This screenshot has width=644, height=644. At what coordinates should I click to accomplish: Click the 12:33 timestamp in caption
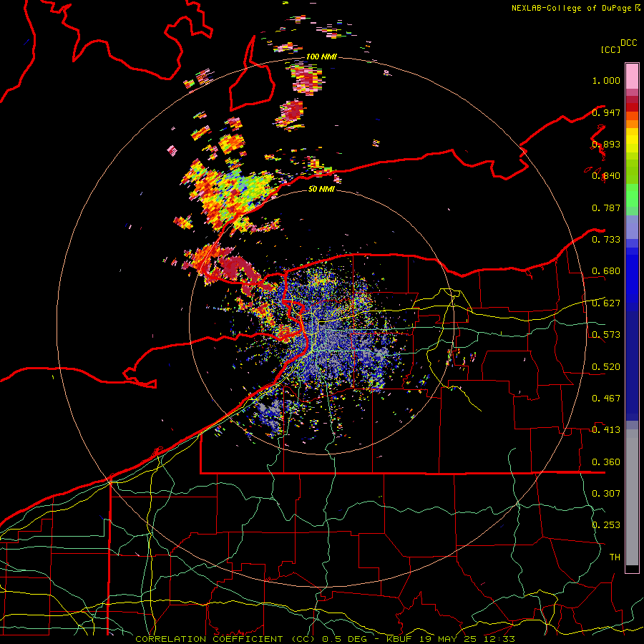[499, 639]
